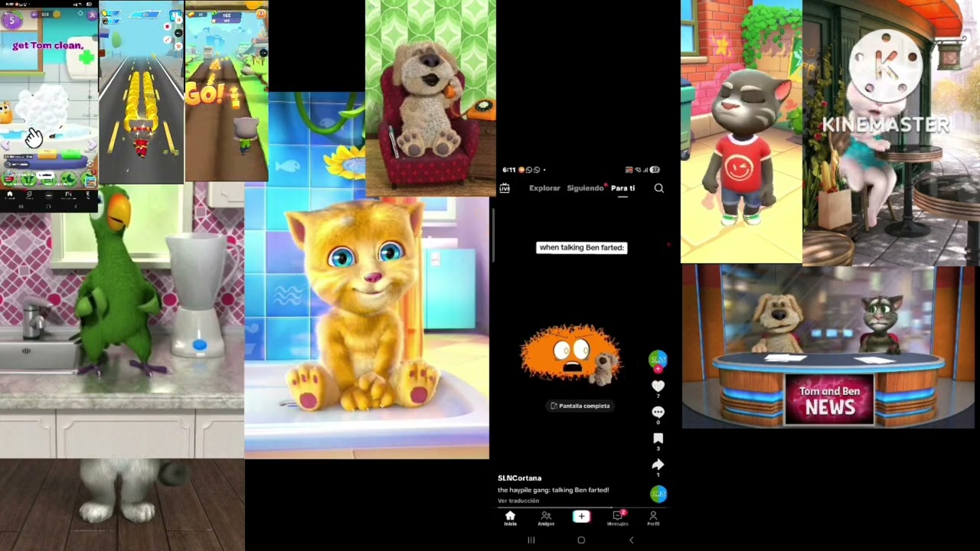Switch to the Explorar tab

pyautogui.click(x=544, y=188)
